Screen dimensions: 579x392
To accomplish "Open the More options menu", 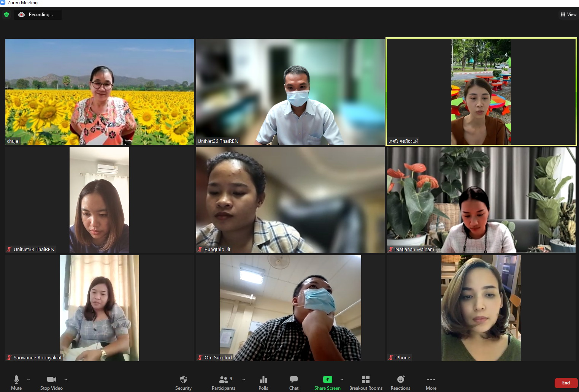I will pos(431,382).
